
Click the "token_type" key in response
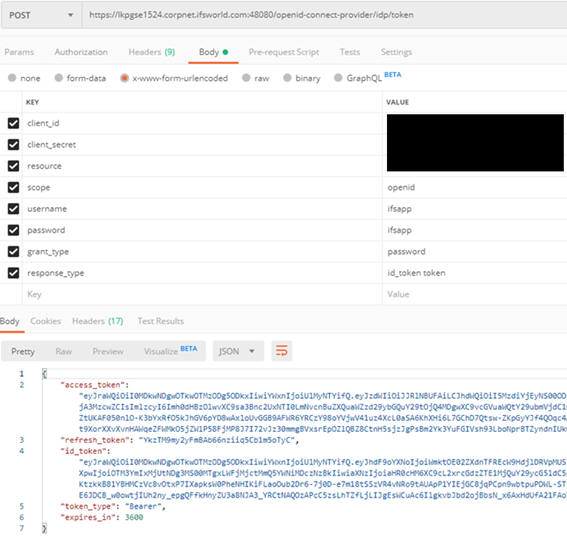tap(88, 507)
